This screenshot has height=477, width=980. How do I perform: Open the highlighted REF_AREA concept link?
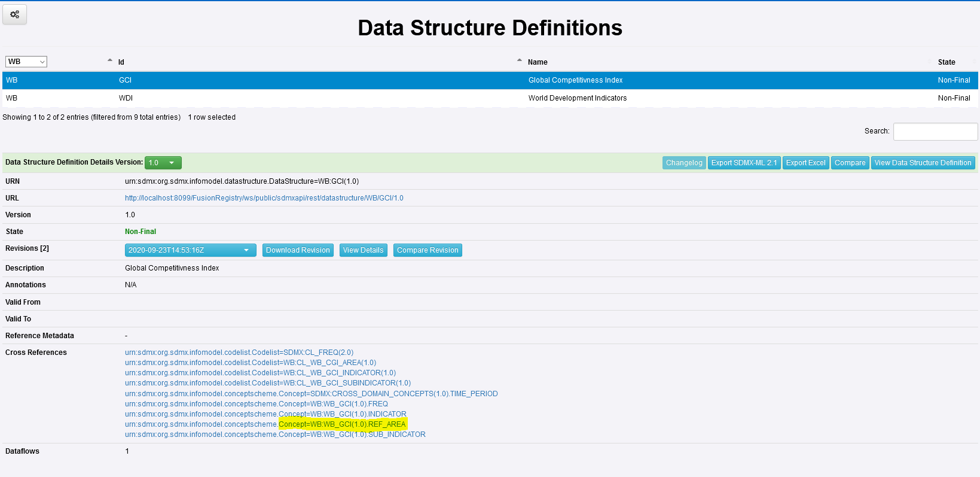[x=342, y=424]
